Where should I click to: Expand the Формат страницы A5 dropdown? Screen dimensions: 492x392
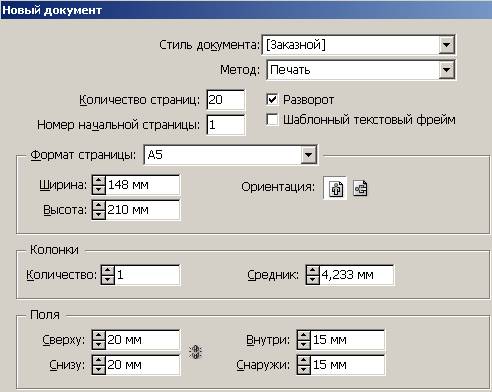click(308, 155)
